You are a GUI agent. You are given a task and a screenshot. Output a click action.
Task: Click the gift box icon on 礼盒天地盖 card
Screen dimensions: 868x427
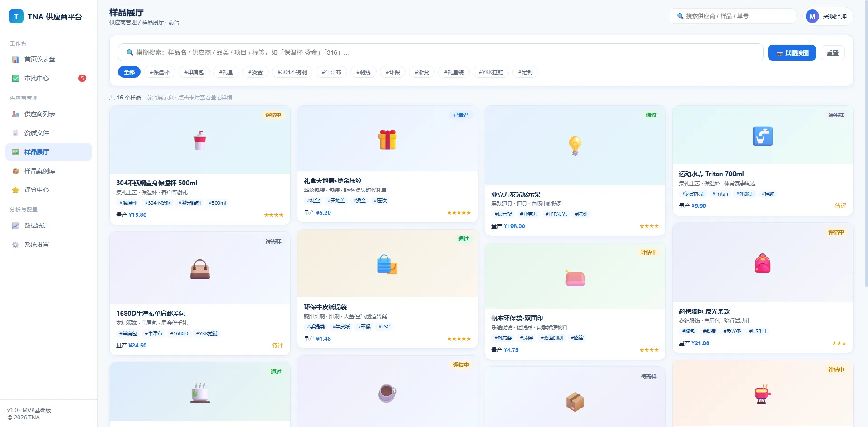[x=387, y=139]
